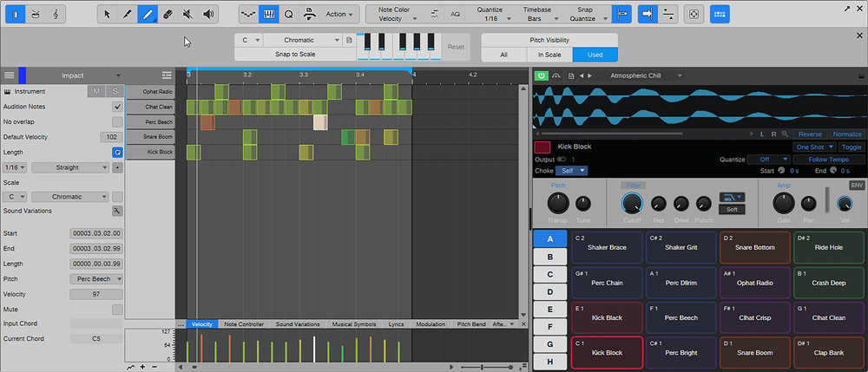Open the Modulation tab
This screenshot has height=372, width=868.
(431, 324)
